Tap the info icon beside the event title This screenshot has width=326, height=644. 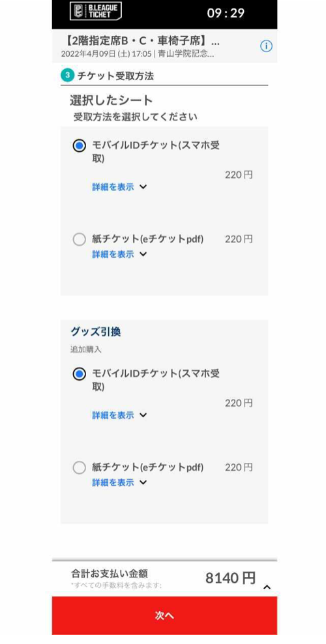(267, 46)
